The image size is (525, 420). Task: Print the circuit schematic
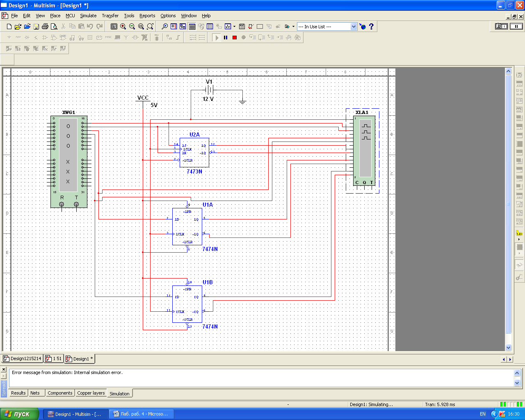coord(45,26)
